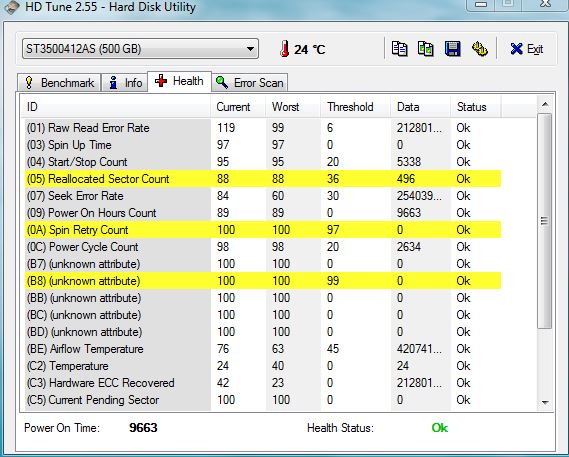The width and height of the screenshot is (569, 457).
Task: Click the 24 °C temperature readout
Action: tap(310, 49)
